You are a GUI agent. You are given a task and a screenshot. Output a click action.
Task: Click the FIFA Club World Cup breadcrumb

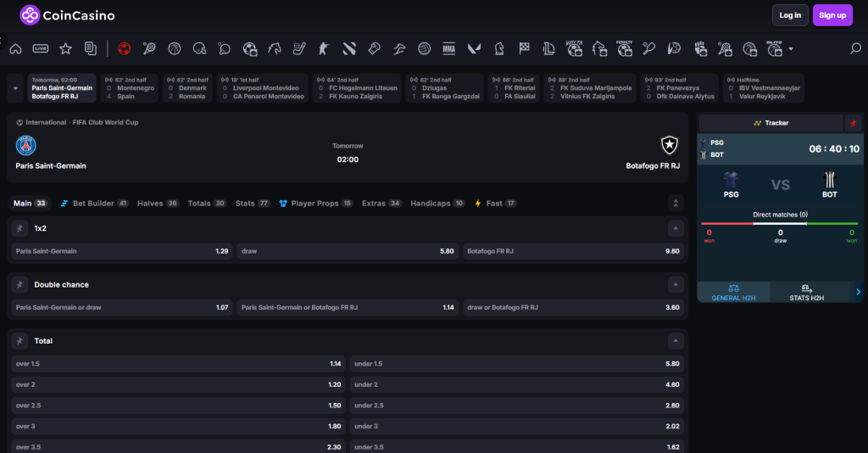point(105,122)
